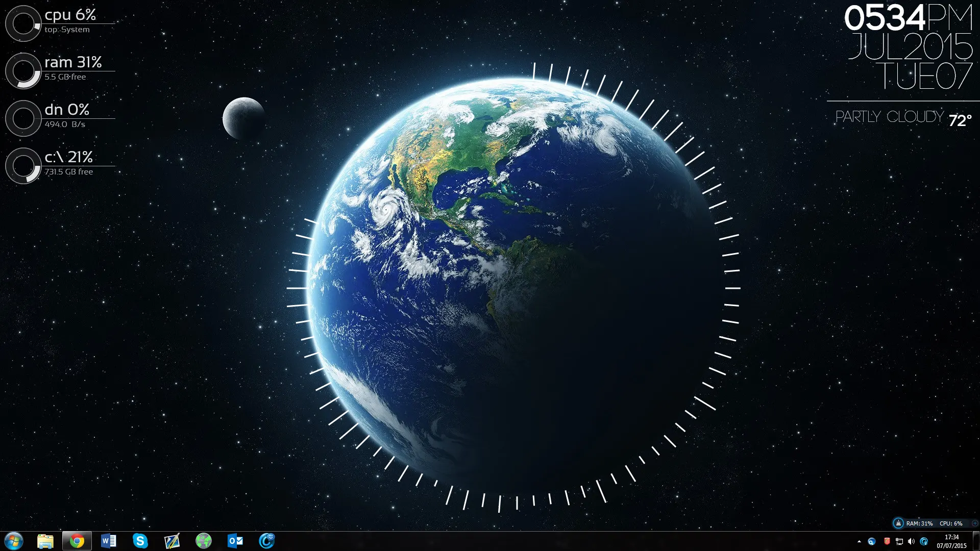Viewport: 980px width, 551px height.
Task: Click the download speed ring gauge
Action: coord(23,118)
